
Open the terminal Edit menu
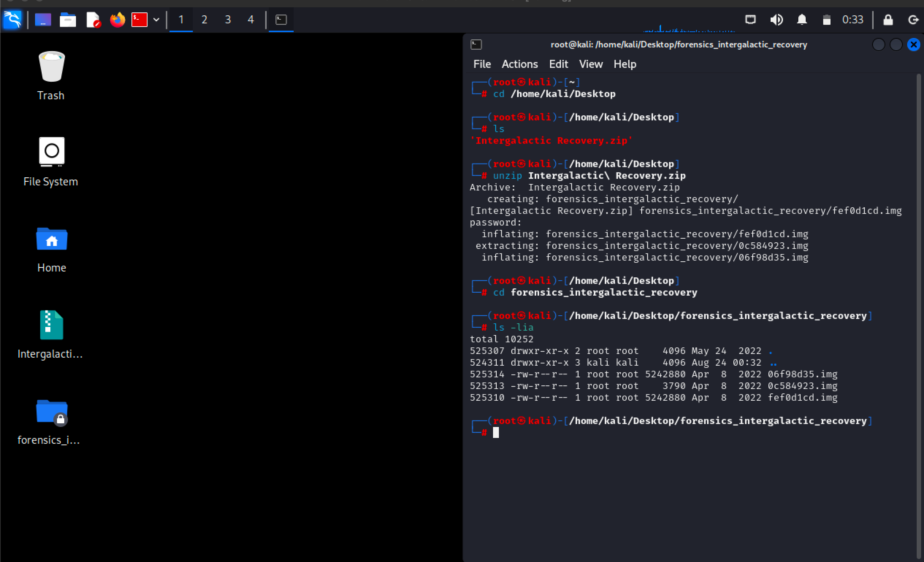click(558, 64)
